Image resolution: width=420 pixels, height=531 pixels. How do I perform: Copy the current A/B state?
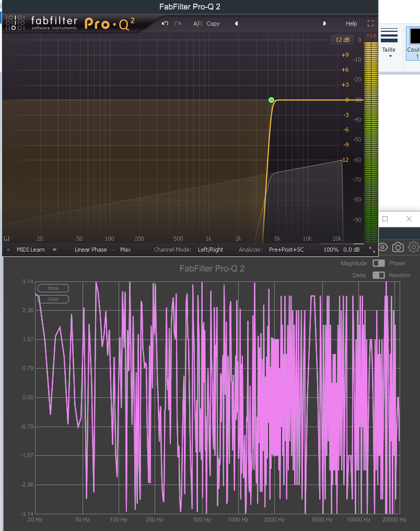pos(213,23)
